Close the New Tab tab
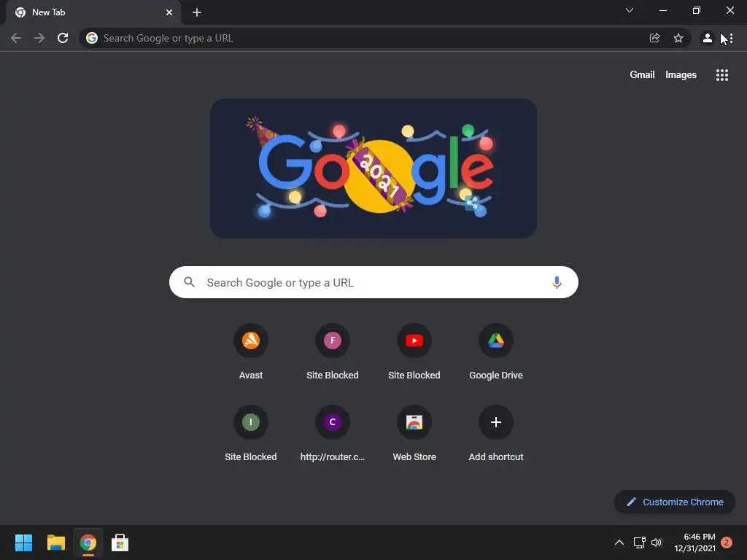 169,12
